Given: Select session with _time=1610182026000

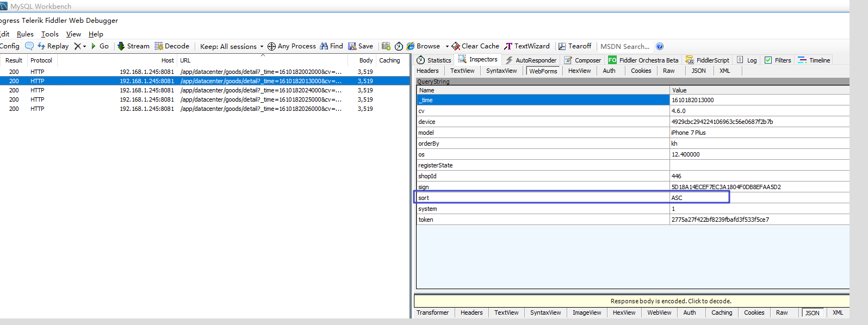Looking at the screenshot, I should (x=204, y=109).
